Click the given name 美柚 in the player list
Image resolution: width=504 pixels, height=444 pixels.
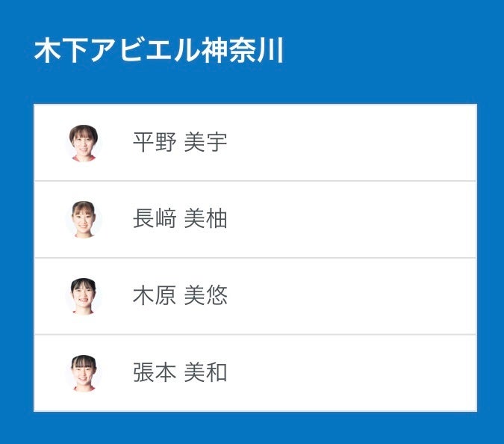pyautogui.click(x=205, y=220)
